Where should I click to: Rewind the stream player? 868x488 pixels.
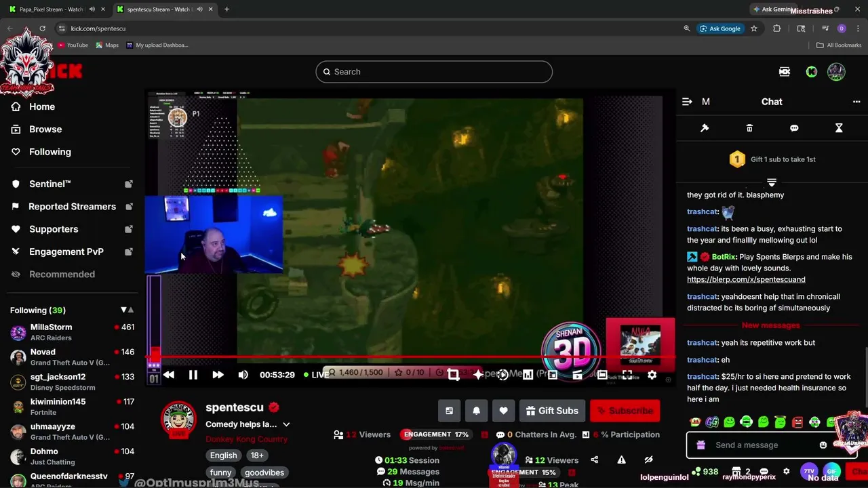click(169, 375)
